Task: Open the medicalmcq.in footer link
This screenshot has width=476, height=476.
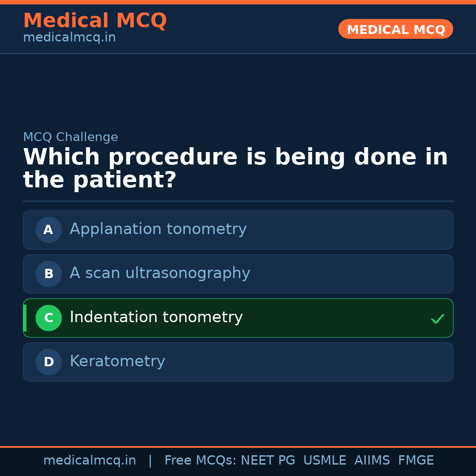Action: [90, 460]
